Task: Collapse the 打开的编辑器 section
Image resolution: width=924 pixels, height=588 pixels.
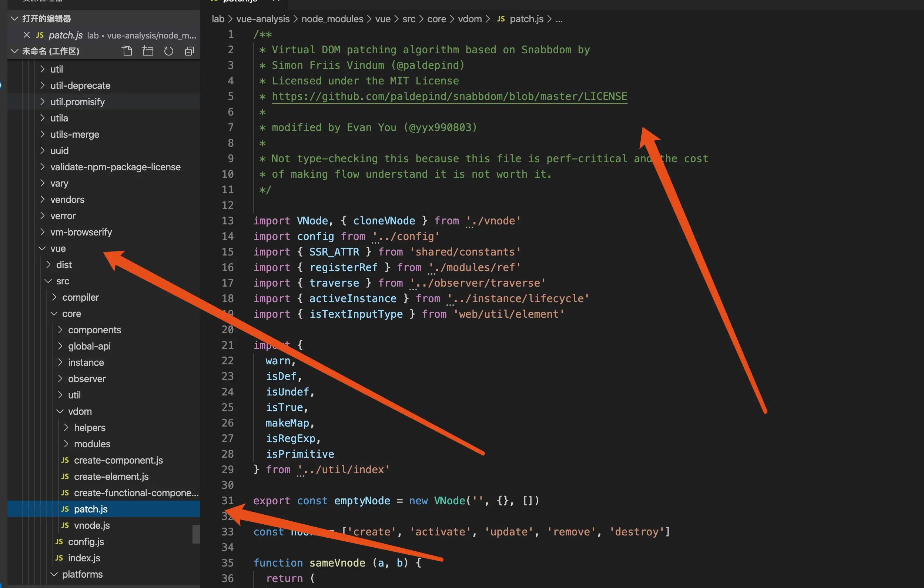Action: (x=14, y=19)
